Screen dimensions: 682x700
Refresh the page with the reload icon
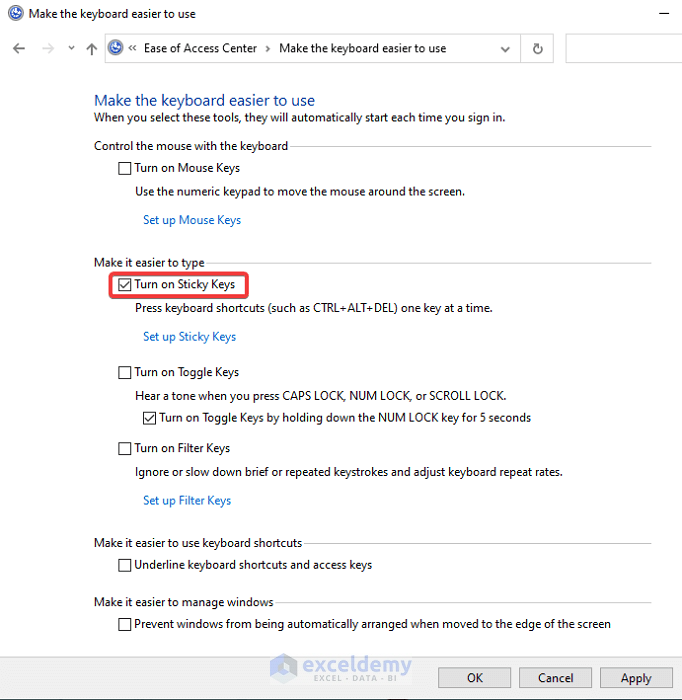tap(537, 48)
